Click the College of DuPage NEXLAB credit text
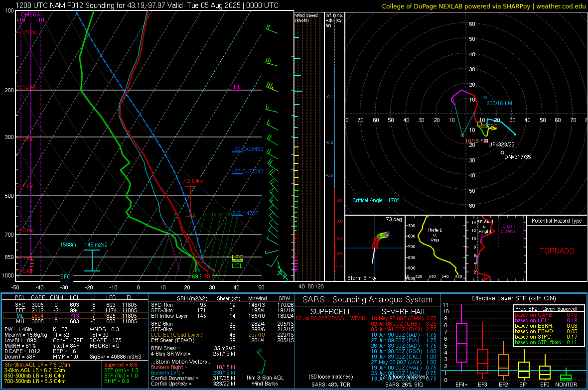The height and width of the screenshot is (390, 588). [x=483, y=6]
